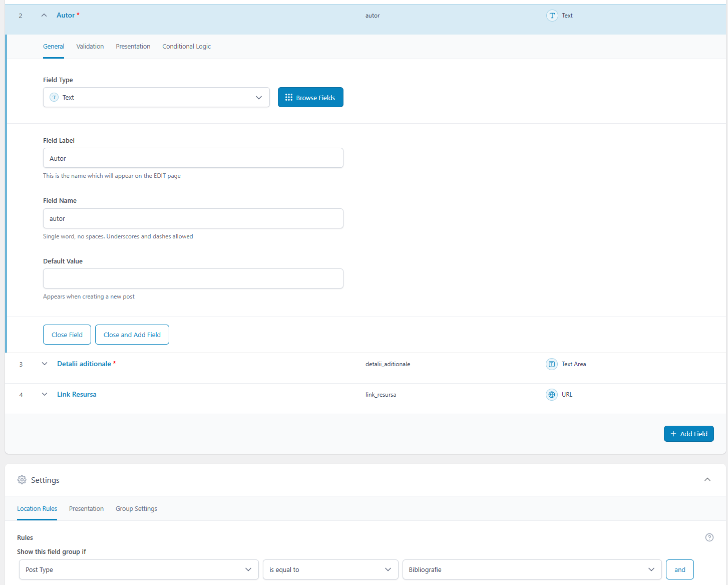The height and width of the screenshot is (585, 728).
Task: Click into the Default Value input field
Action: [193, 278]
